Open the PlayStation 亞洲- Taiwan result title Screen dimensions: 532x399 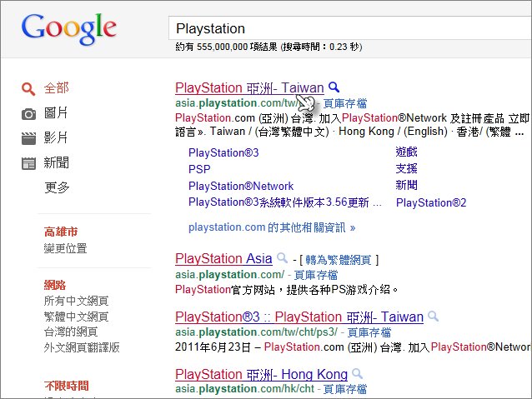coord(249,87)
